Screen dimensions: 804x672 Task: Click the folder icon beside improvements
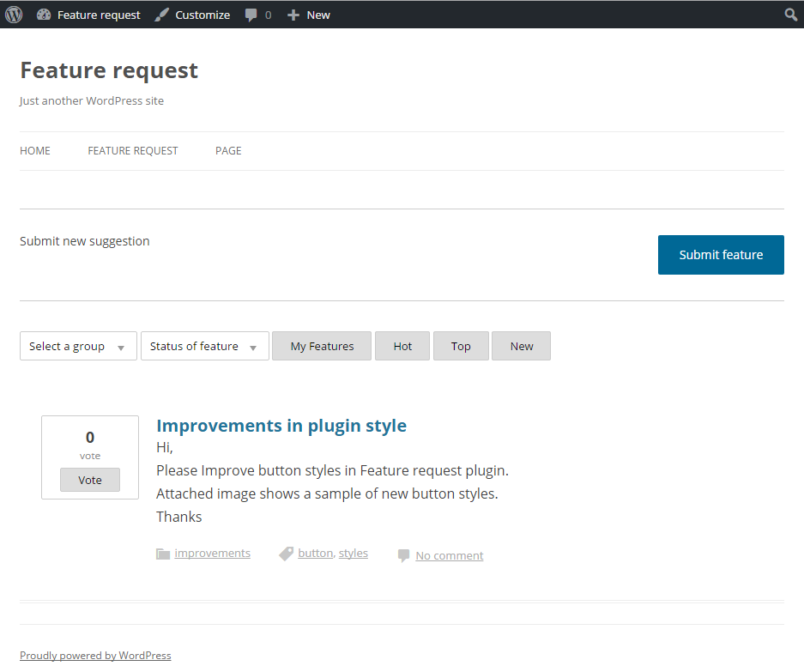pyautogui.click(x=163, y=554)
